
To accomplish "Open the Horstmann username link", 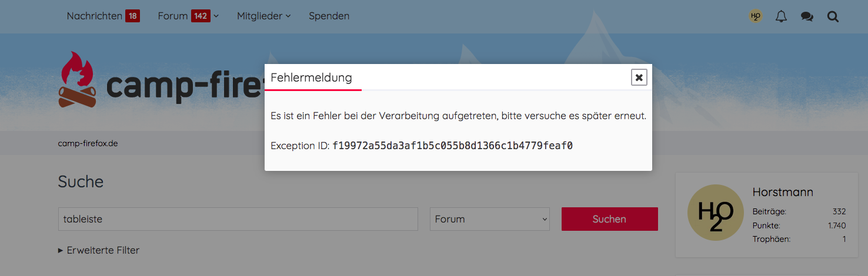I will coord(783,192).
